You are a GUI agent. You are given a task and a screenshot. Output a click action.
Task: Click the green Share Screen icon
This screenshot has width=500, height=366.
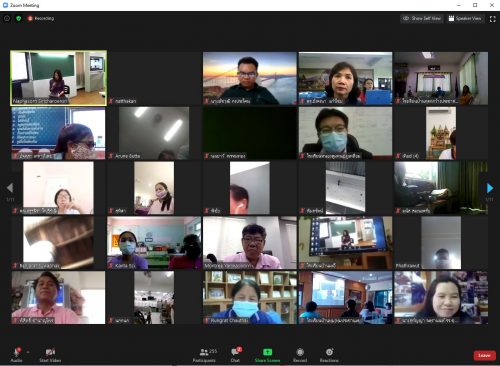[267, 352]
